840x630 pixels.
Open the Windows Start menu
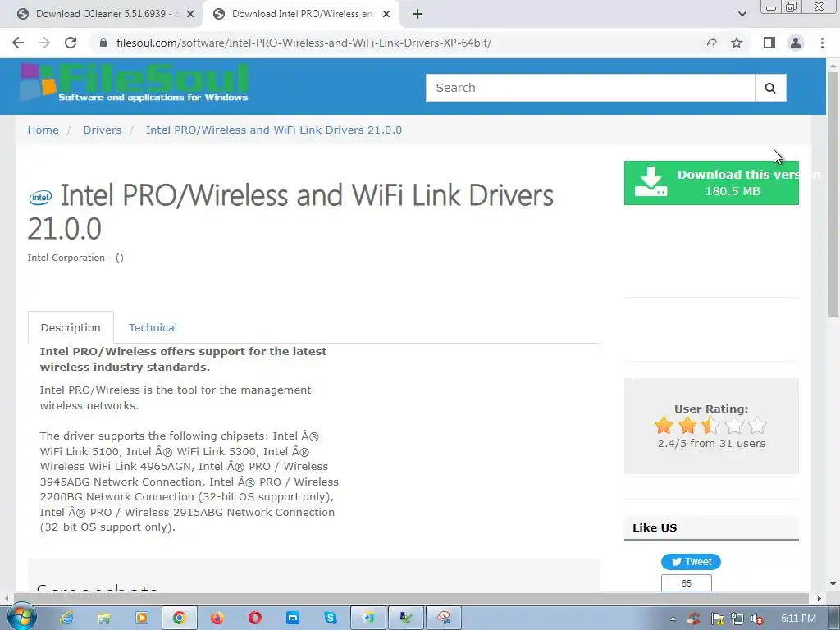pos(21,618)
